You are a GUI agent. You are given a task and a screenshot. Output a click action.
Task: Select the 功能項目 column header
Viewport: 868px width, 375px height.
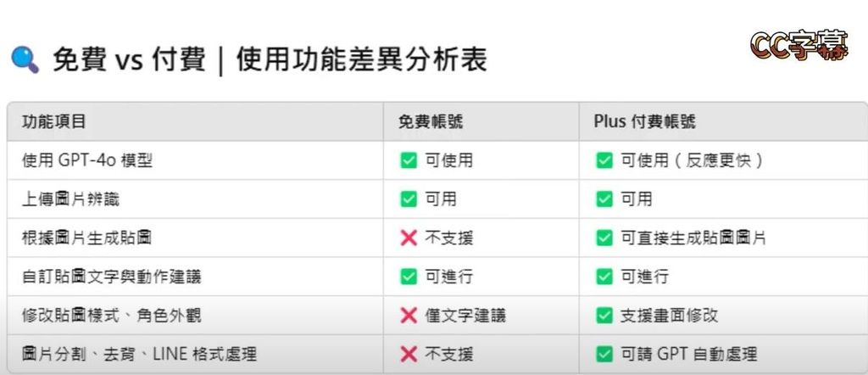(53, 121)
